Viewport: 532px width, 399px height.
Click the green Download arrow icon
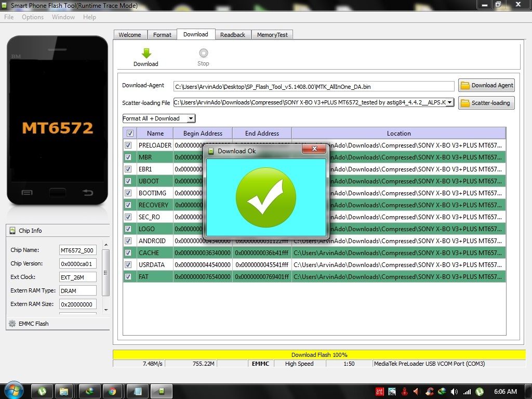click(146, 53)
